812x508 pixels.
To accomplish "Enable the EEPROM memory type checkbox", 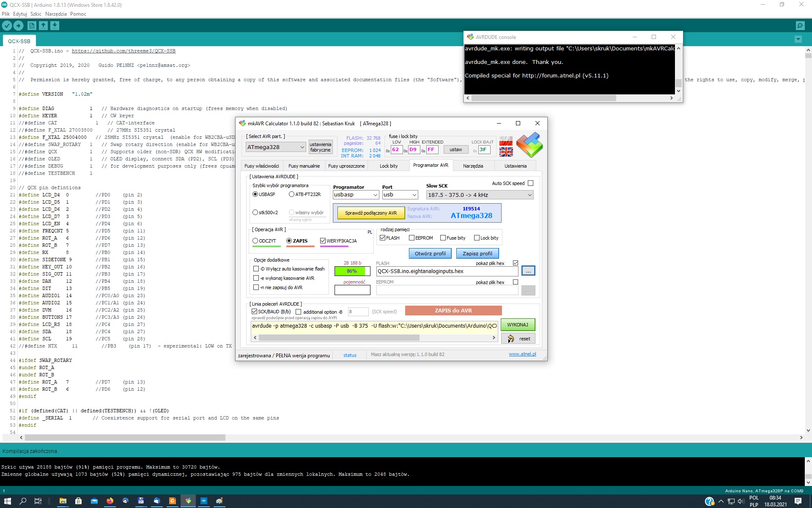I will click(411, 238).
